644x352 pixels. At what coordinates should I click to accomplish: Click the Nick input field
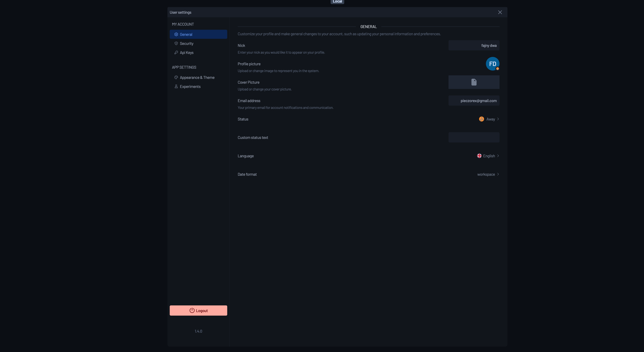pyautogui.click(x=473, y=45)
